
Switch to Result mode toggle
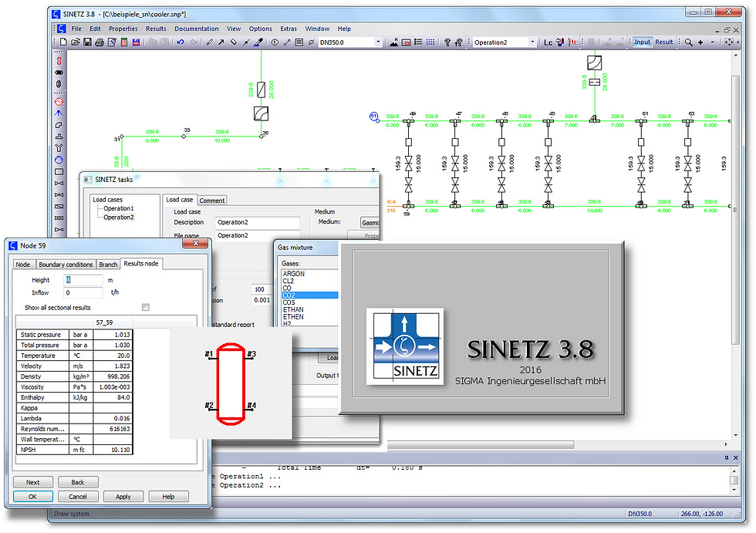(x=664, y=42)
